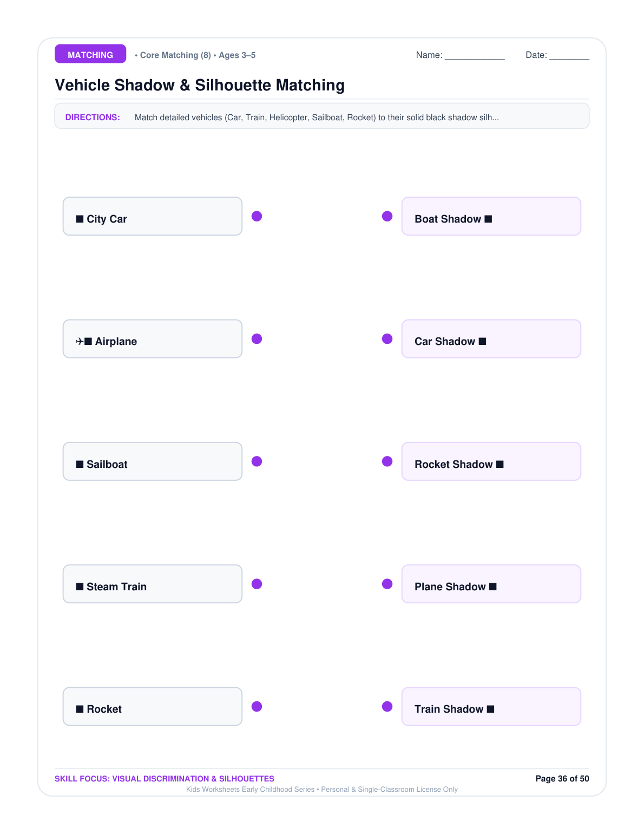644x834 pixels.
Task: Click the purple dot beside City Car
Action: [x=257, y=216]
